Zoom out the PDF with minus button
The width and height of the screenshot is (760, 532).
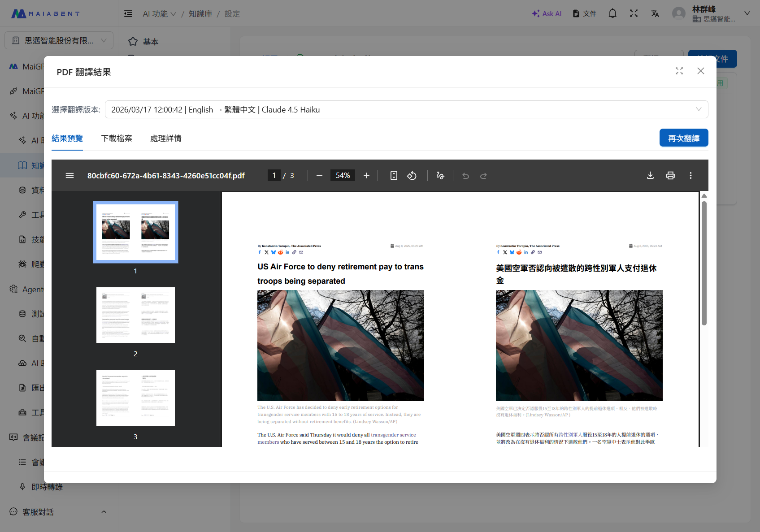[319, 176]
